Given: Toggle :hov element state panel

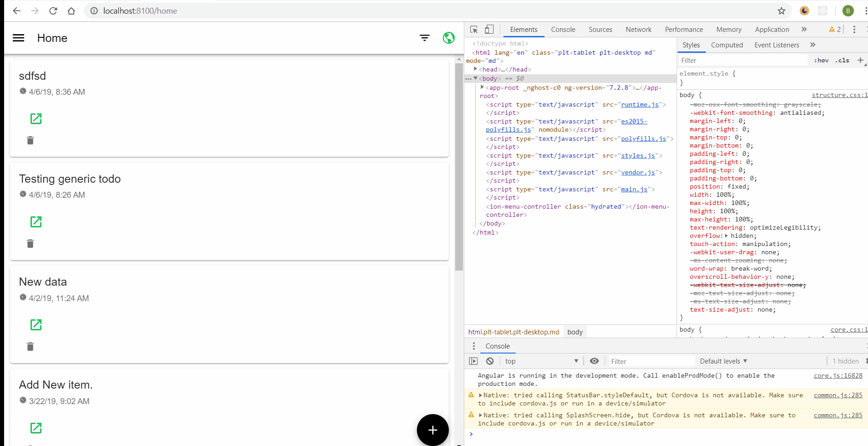Looking at the screenshot, I should (x=821, y=60).
